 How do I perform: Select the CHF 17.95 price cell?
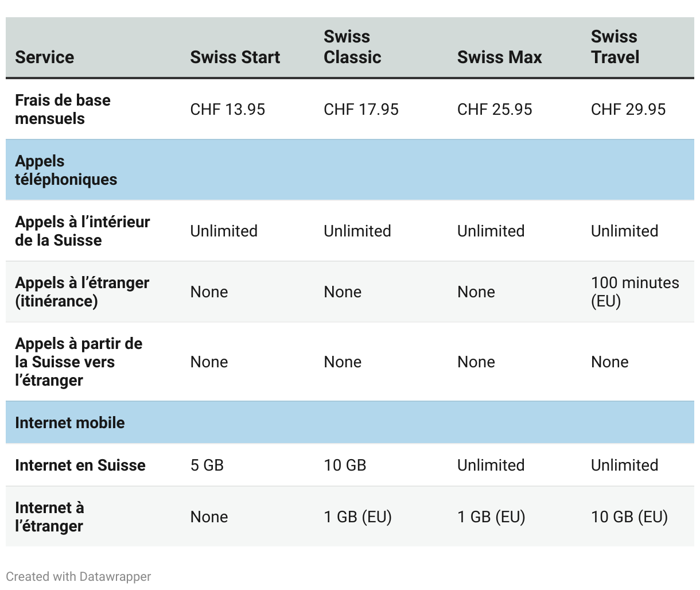(x=361, y=109)
